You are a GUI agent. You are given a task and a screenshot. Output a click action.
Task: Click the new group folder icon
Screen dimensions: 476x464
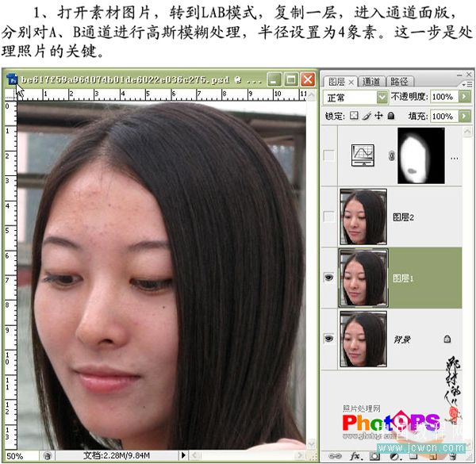tap(413, 456)
